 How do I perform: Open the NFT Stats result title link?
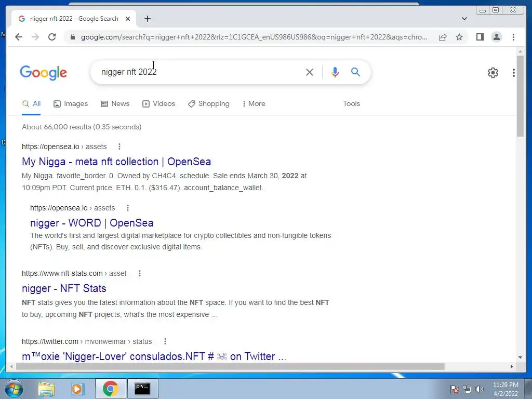(x=64, y=288)
